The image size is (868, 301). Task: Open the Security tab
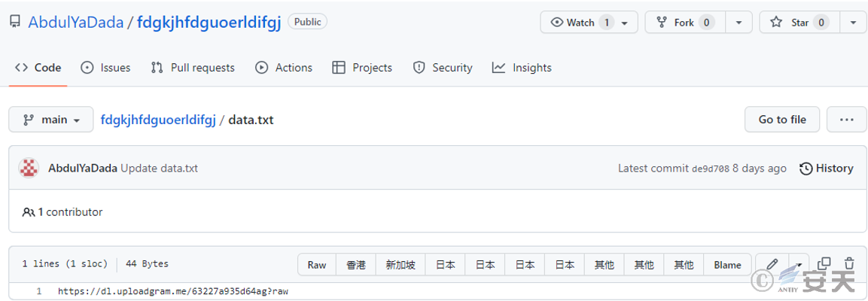pos(443,68)
